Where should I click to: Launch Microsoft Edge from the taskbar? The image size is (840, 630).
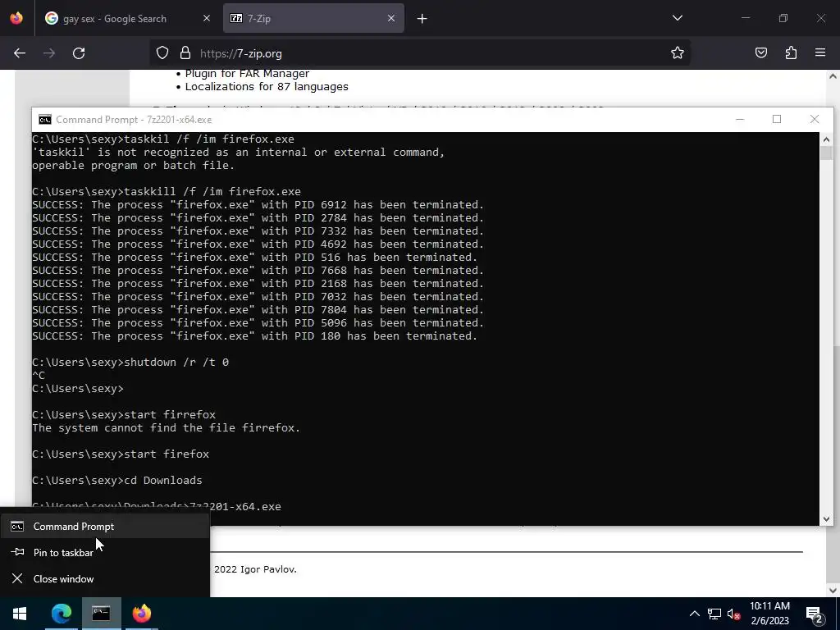pos(61,614)
